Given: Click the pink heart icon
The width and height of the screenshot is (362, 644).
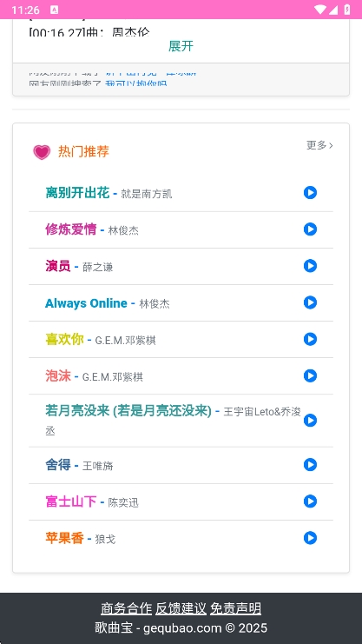Looking at the screenshot, I should click(x=42, y=152).
